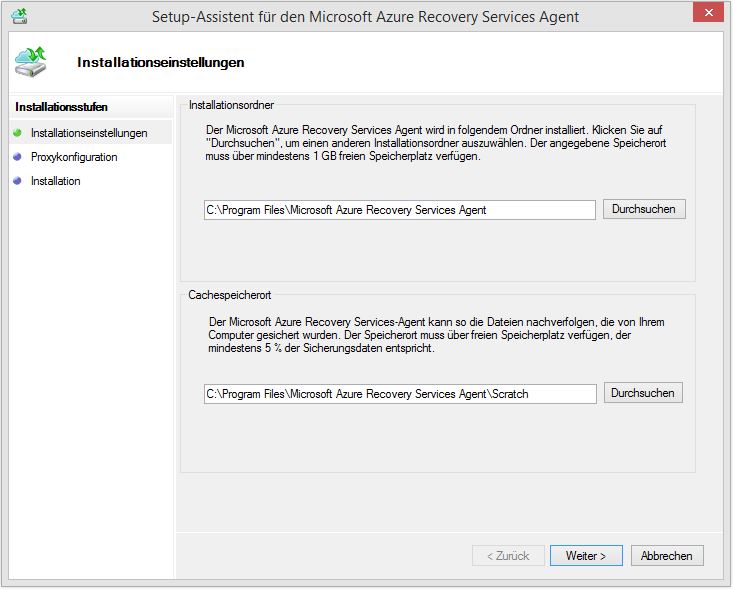Continue with the Weiter button
This screenshot has width=733, height=590.
click(x=586, y=555)
